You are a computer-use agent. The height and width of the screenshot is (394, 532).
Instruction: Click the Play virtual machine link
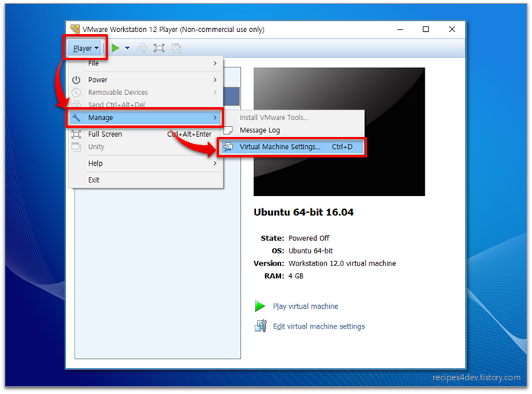coord(306,307)
